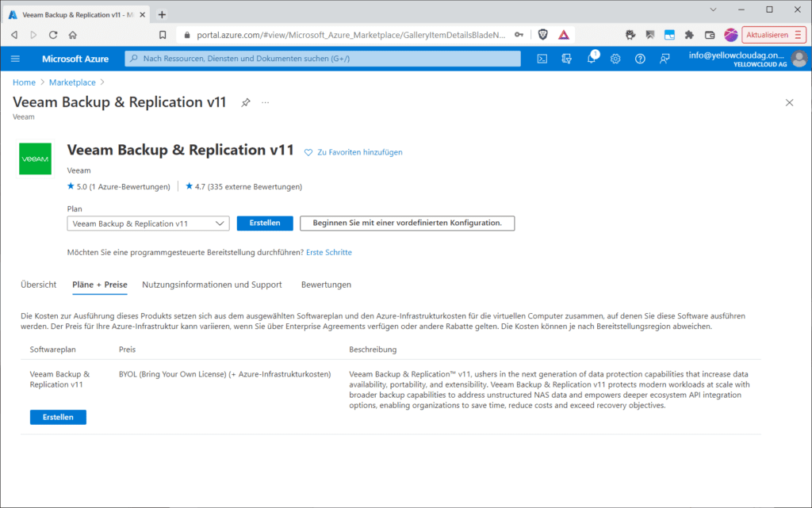Expand the Plan dropdown
Screen dimensions: 812x508
tap(148, 223)
